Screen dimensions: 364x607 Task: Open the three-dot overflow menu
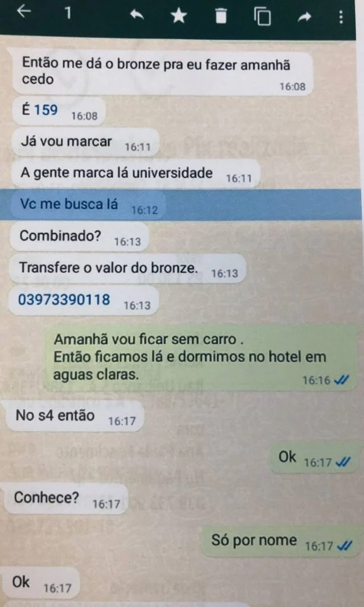341,17
